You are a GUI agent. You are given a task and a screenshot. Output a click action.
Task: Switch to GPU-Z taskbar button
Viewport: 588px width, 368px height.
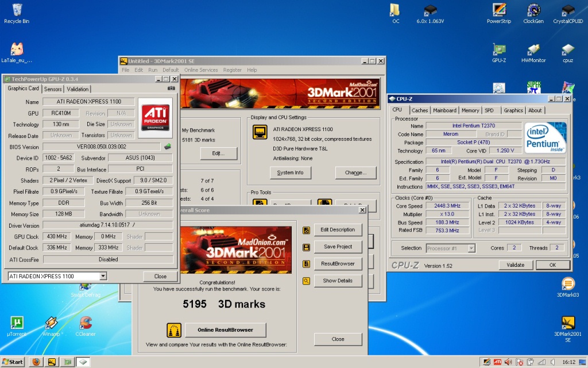point(68,362)
